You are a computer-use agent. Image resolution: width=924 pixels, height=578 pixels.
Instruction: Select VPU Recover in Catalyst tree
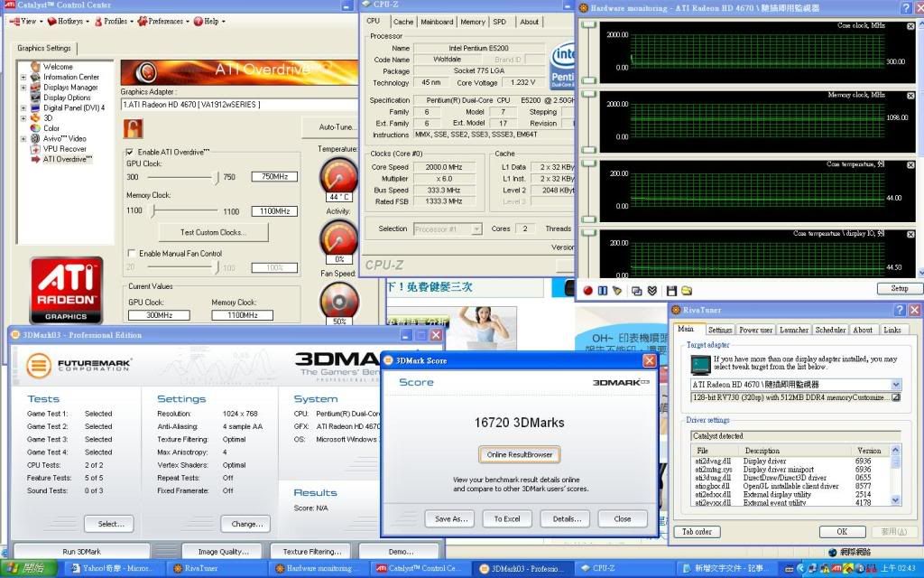coord(64,149)
